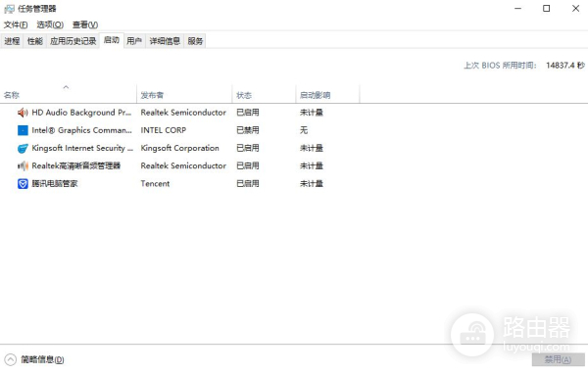Open the 查看(V) menu
Image resolution: width=588 pixels, height=374 pixels.
[85, 24]
